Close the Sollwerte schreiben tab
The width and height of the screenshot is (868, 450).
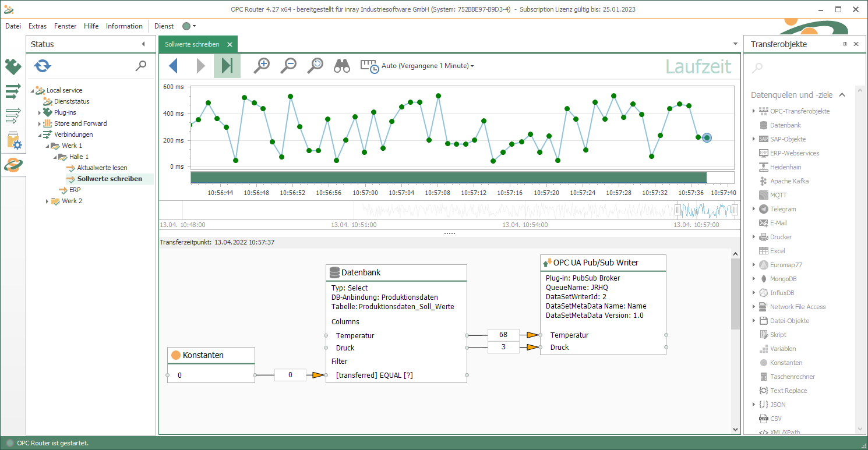coord(230,44)
